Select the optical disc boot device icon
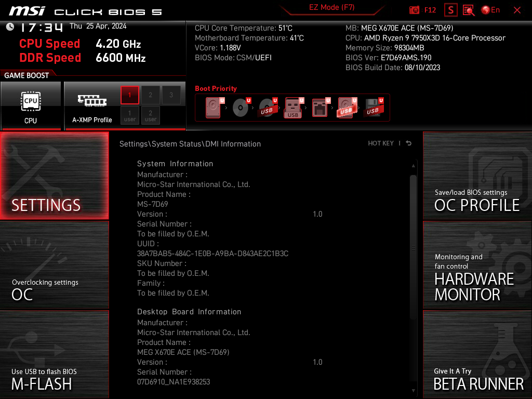Screen dimensions: 532x399 pyautogui.click(x=241, y=108)
